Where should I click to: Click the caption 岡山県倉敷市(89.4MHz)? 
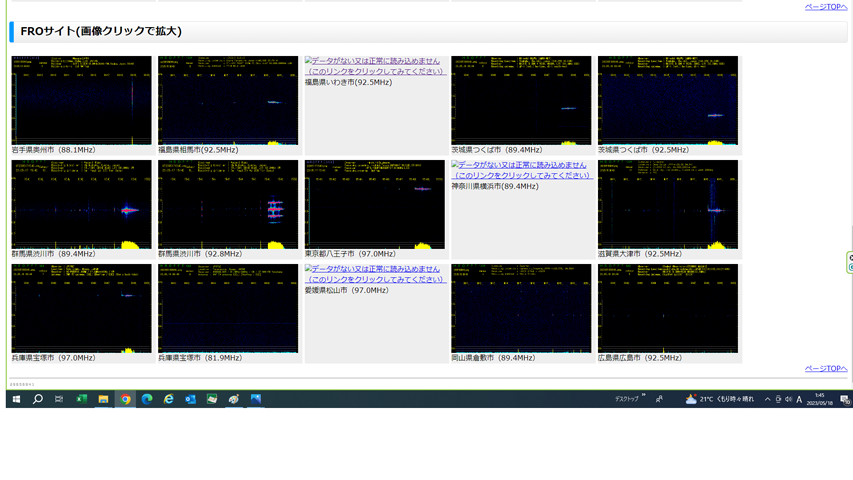click(493, 358)
